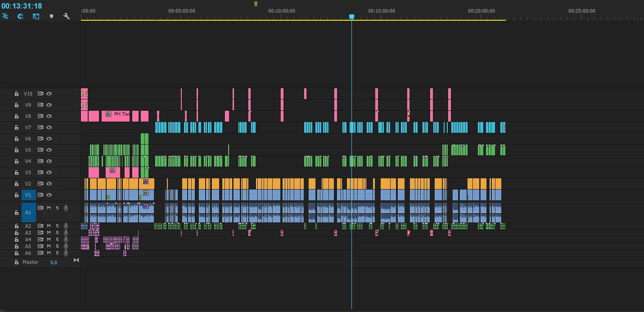644x312 pixels.
Task: Hide track V9 with eye icon
Action: pos(49,105)
